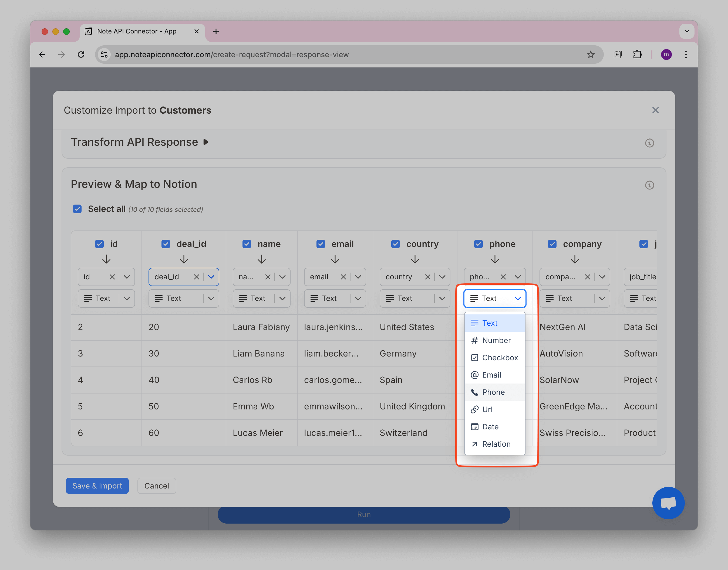Toggle the company column checkbox

pos(552,244)
